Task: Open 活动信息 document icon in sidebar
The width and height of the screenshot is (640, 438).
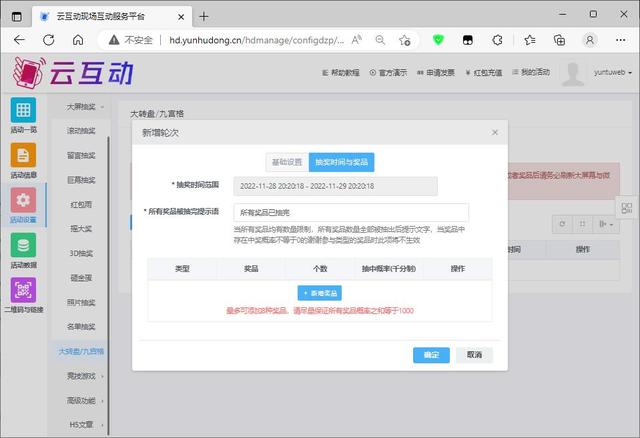Action: [23, 155]
